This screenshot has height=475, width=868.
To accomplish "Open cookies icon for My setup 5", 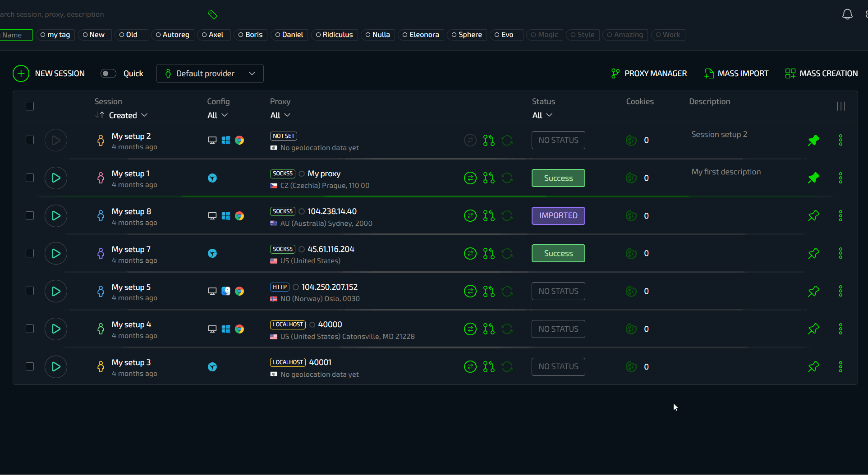I will pos(631,292).
